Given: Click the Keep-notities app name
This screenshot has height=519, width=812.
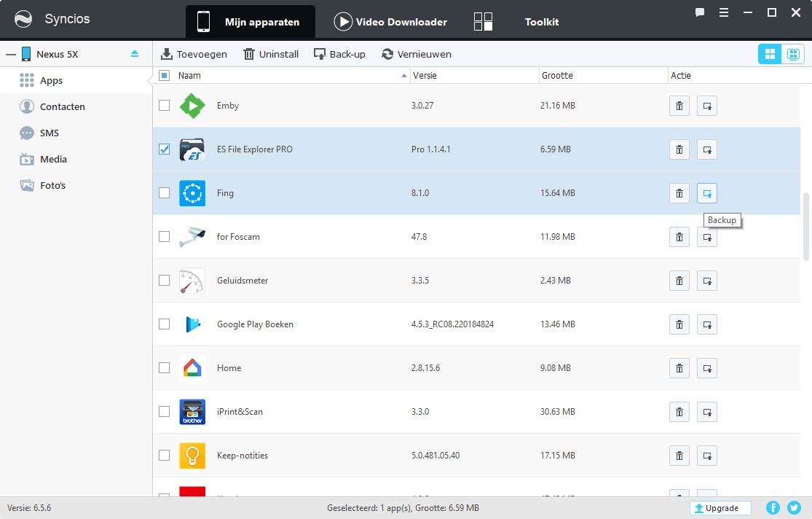Looking at the screenshot, I should coord(243,456).
